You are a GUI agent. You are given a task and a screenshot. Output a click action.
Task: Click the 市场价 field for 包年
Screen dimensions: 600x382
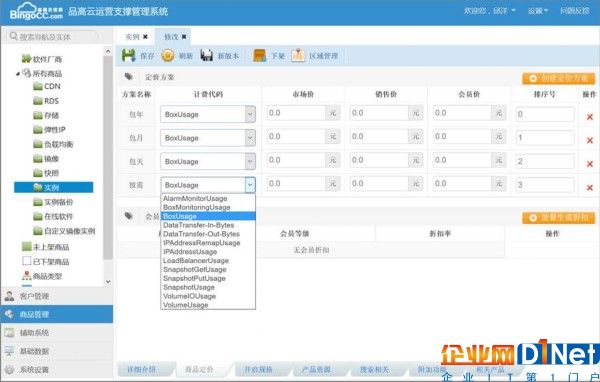point(296,113)
